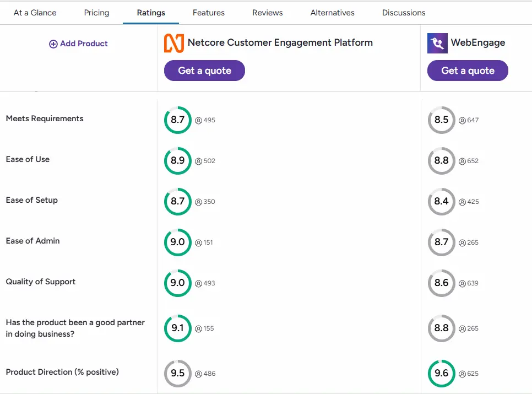
Task: Click Netcore review count 495
Action: click(x=209, y=120)
